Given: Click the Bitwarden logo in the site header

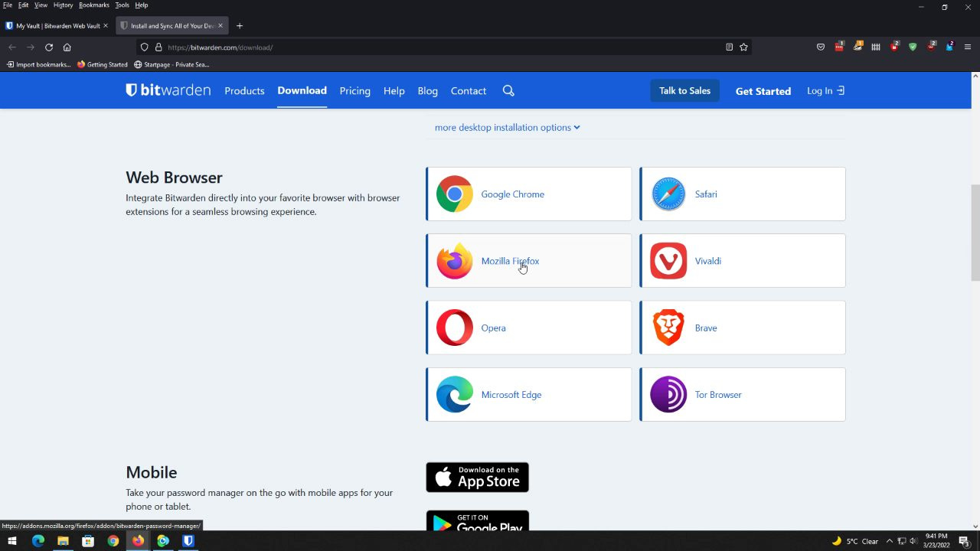Looking at the screenshot, I should pos(168,90).
